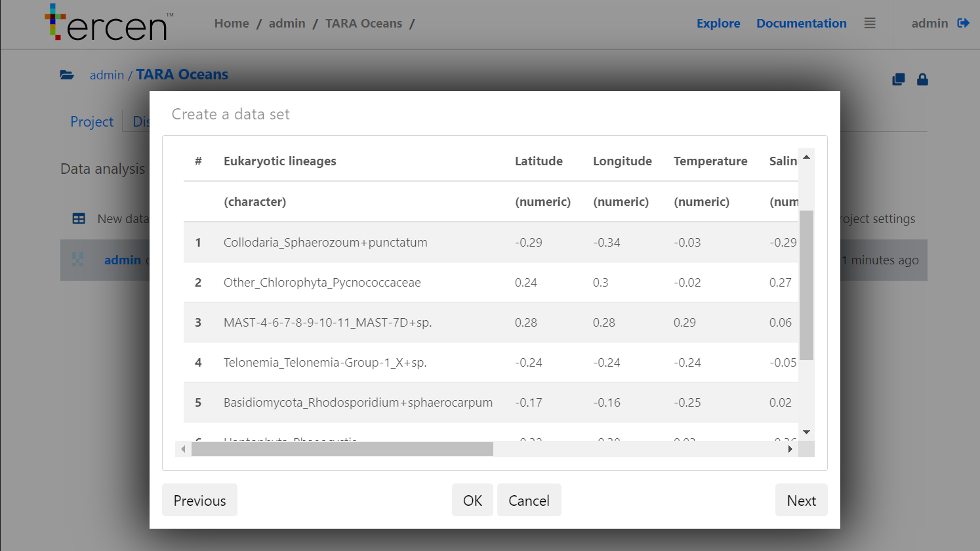Click the Cancel button
The height and width of the screenshot is (551, 980).
coord(529,500)
